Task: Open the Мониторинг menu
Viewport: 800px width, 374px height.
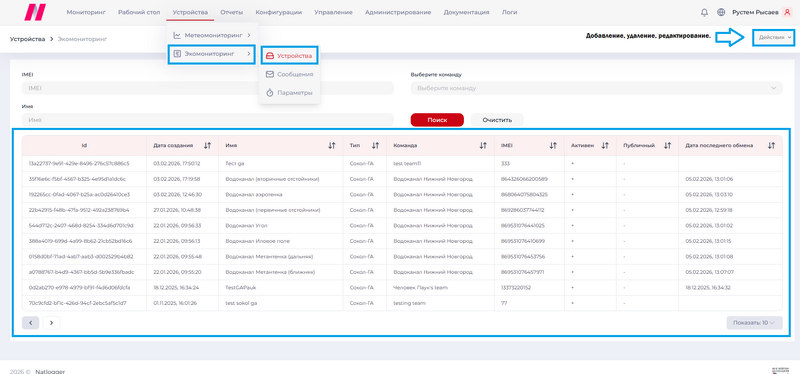Action: click(86, 12)
